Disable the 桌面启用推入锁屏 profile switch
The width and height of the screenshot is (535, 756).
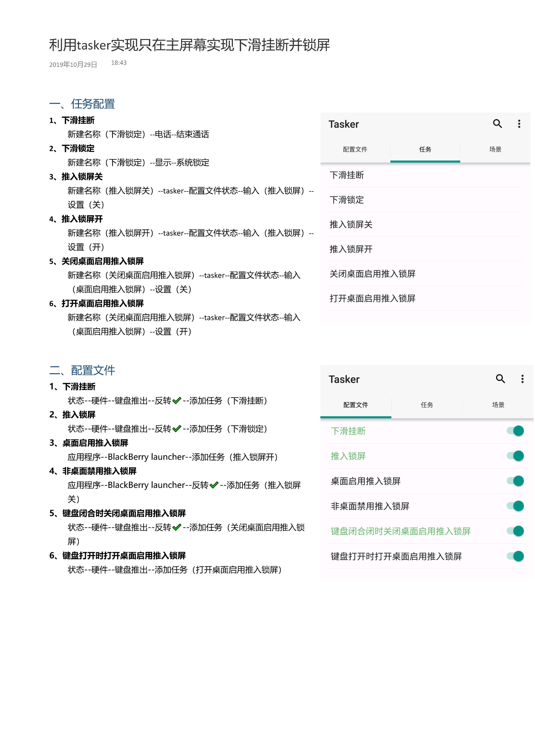pos(516,481)
